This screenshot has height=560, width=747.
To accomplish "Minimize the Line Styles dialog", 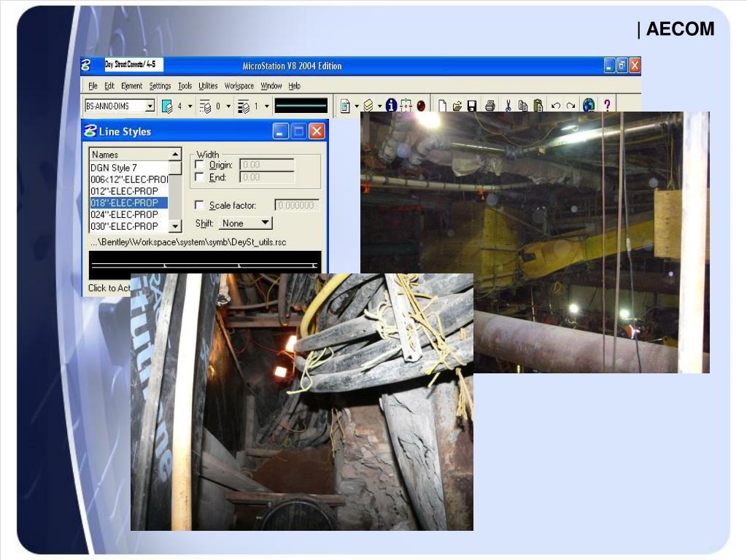I will [x=280, y=131].
